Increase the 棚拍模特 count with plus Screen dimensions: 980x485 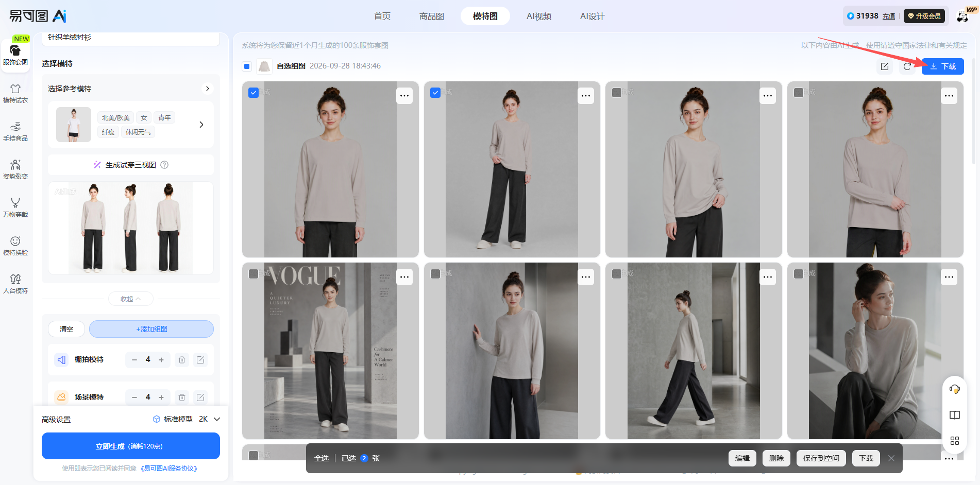pos(161,360)
